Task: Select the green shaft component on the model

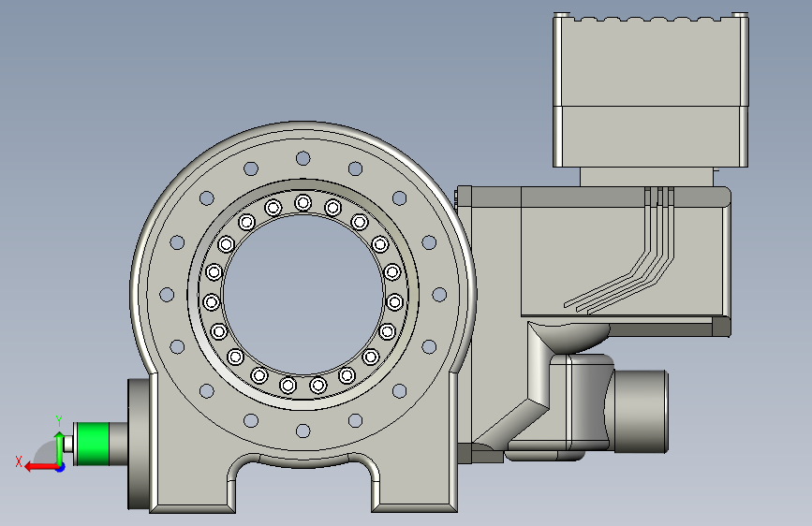Action: coord(92,444)
